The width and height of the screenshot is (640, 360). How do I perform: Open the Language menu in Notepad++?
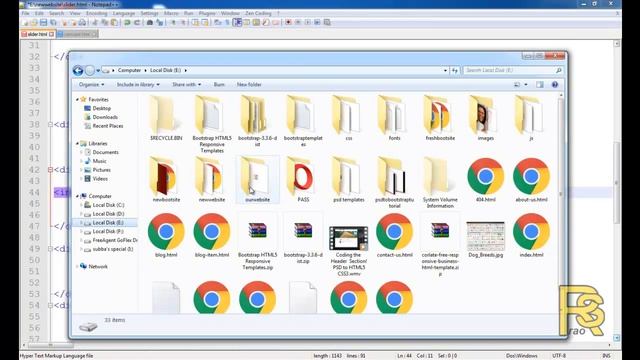coord(124,13)
